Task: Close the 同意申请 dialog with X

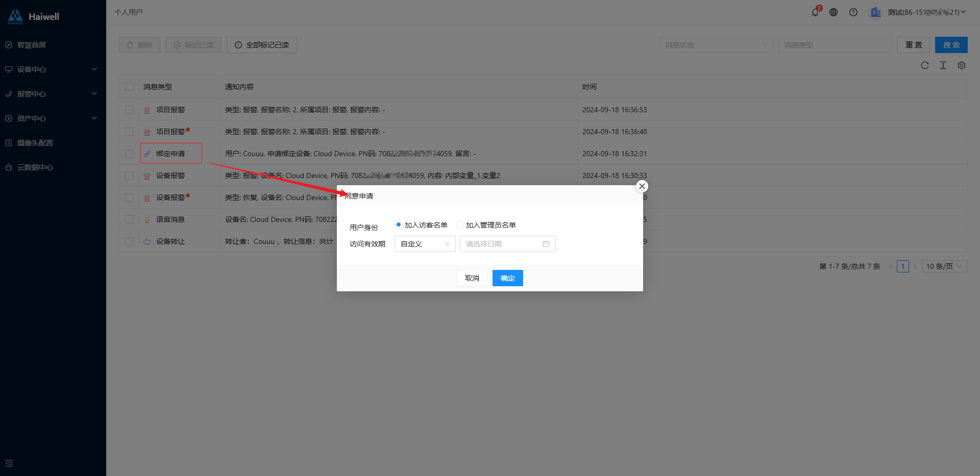Action: pos(642,186)
